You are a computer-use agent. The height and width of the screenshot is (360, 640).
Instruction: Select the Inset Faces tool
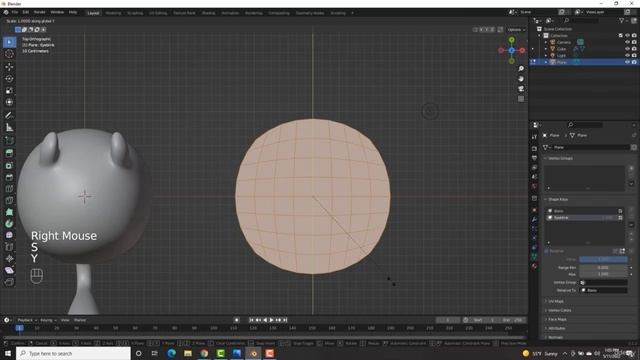coord(9,165)
